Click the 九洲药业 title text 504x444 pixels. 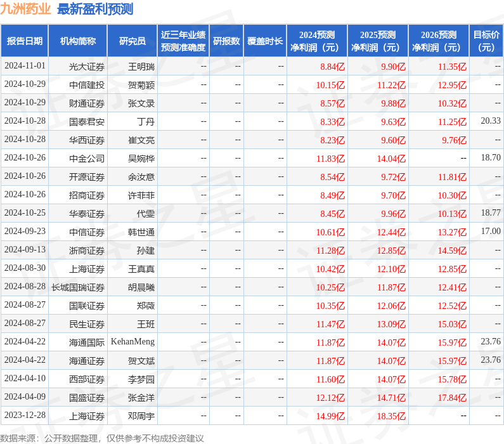pos(25,9)
